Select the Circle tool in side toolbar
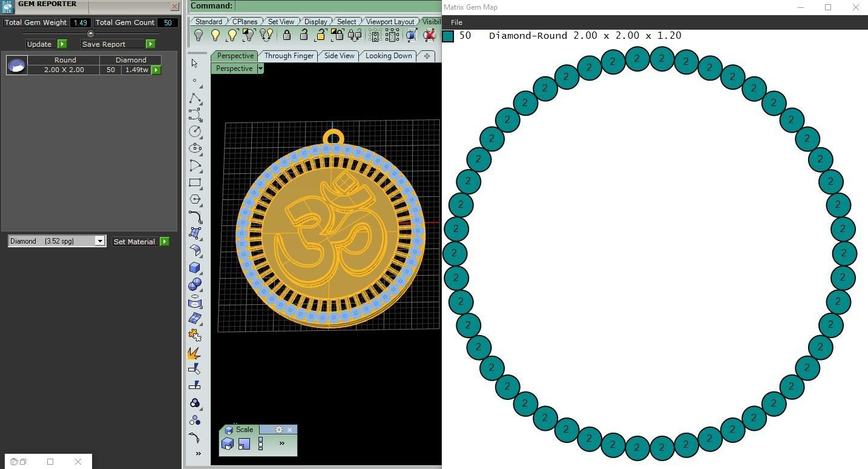This screenshot has width=868, height=469. point(194,131)
